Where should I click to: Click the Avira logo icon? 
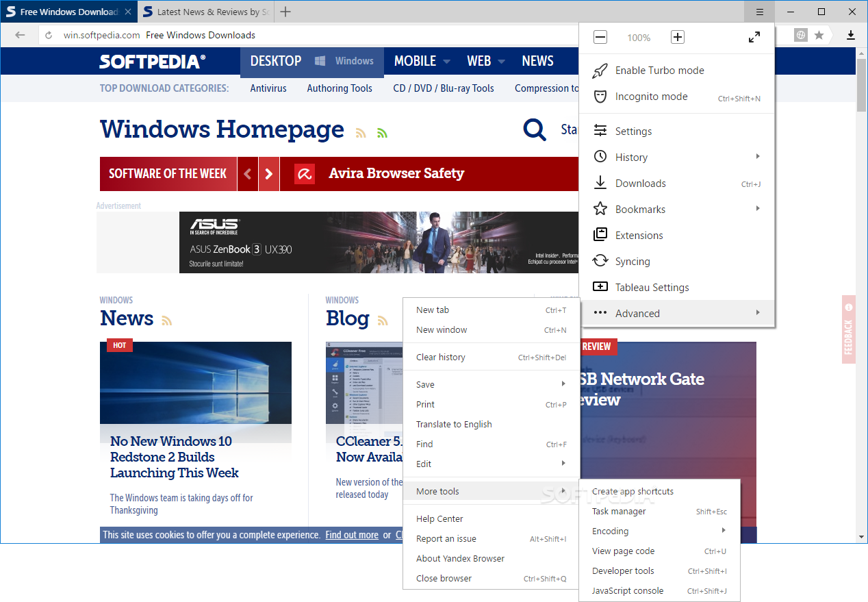(305, 174)
